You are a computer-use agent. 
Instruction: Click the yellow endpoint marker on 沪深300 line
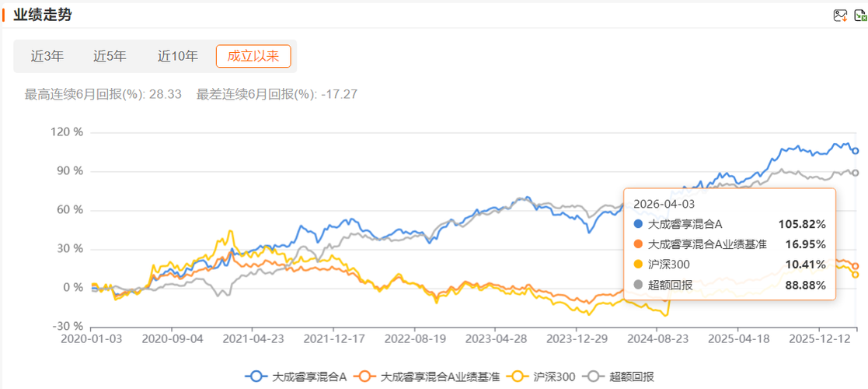(856, 275)
